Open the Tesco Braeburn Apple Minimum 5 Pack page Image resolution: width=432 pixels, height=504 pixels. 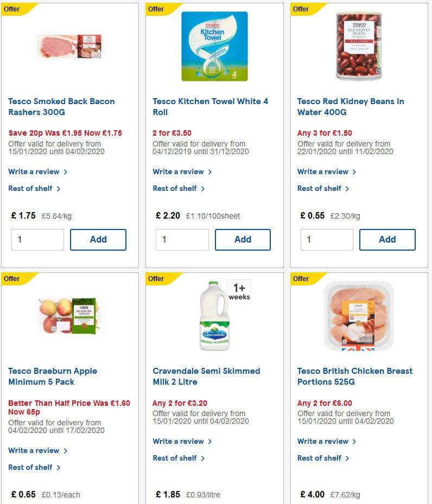(52, 377)
